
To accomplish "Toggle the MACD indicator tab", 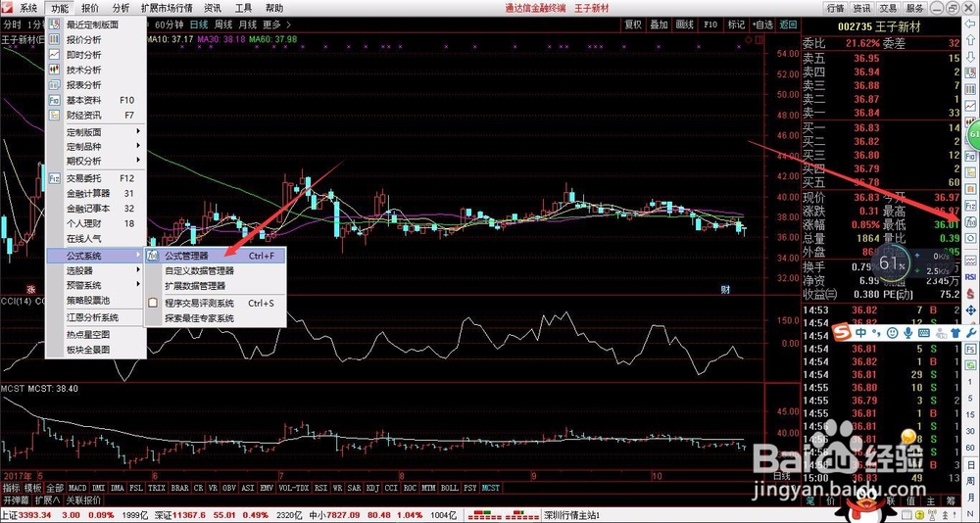I will pos(77,488).
